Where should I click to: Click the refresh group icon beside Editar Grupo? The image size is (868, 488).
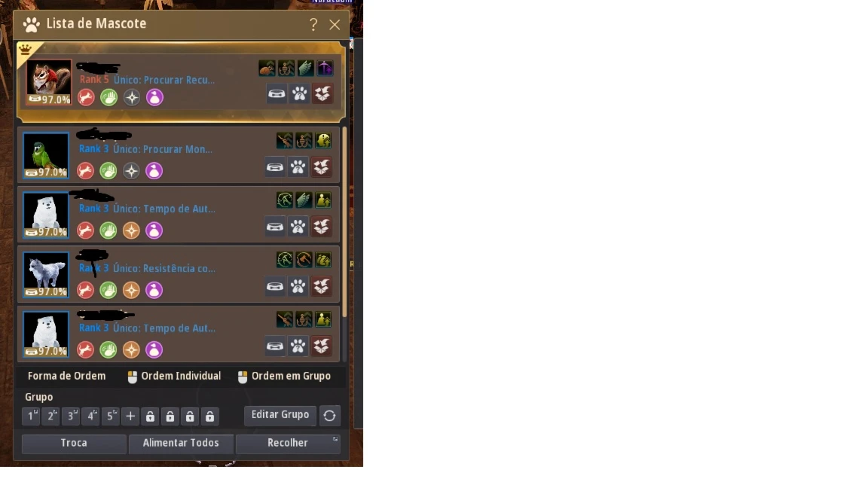tap(329, 416)
